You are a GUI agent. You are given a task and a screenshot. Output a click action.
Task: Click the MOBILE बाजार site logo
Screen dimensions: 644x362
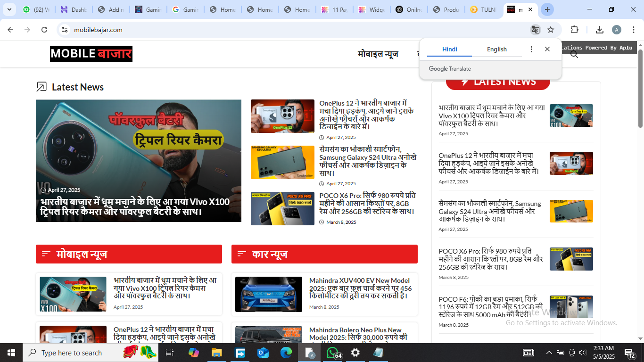coord(91,54)
